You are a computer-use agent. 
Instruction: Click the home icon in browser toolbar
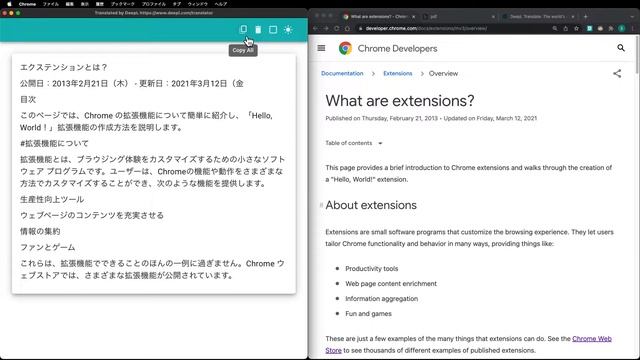click(347, 28)
